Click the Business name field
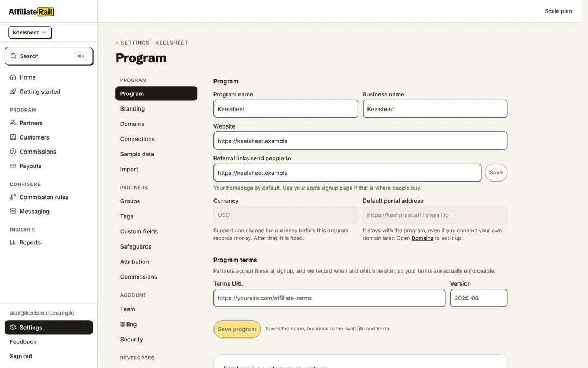588x368 pixels. [435, 109]
